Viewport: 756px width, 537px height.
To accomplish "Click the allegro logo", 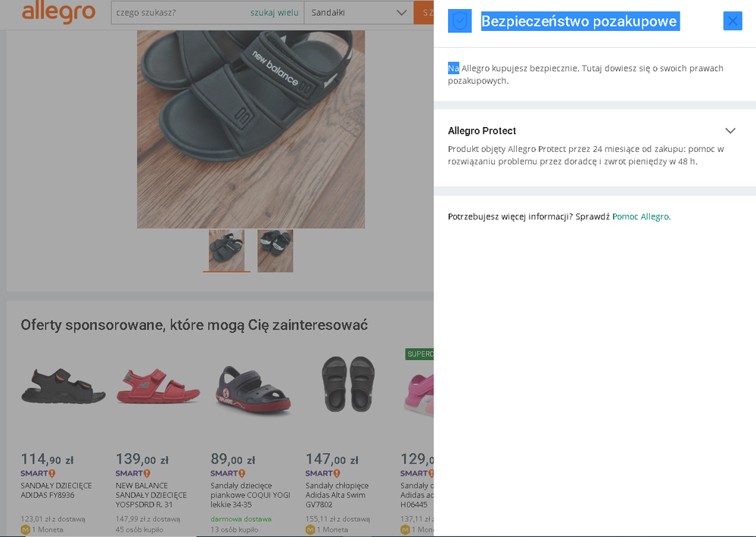I will click(58, 11).
